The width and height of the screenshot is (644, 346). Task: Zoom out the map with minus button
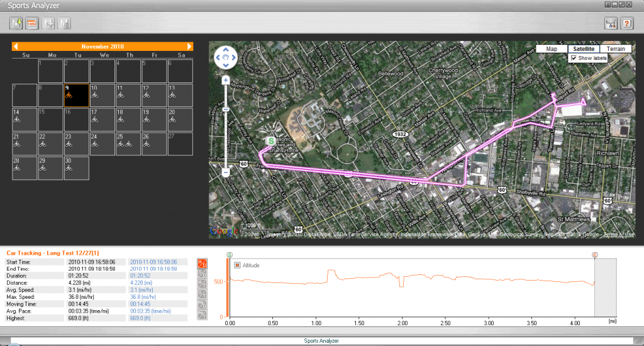click(226, 173)
